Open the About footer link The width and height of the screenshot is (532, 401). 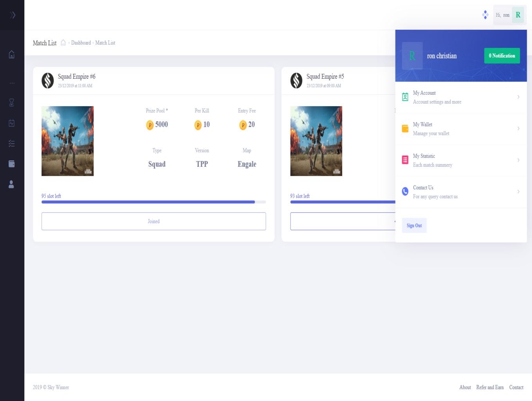click(x=465, y=387)
